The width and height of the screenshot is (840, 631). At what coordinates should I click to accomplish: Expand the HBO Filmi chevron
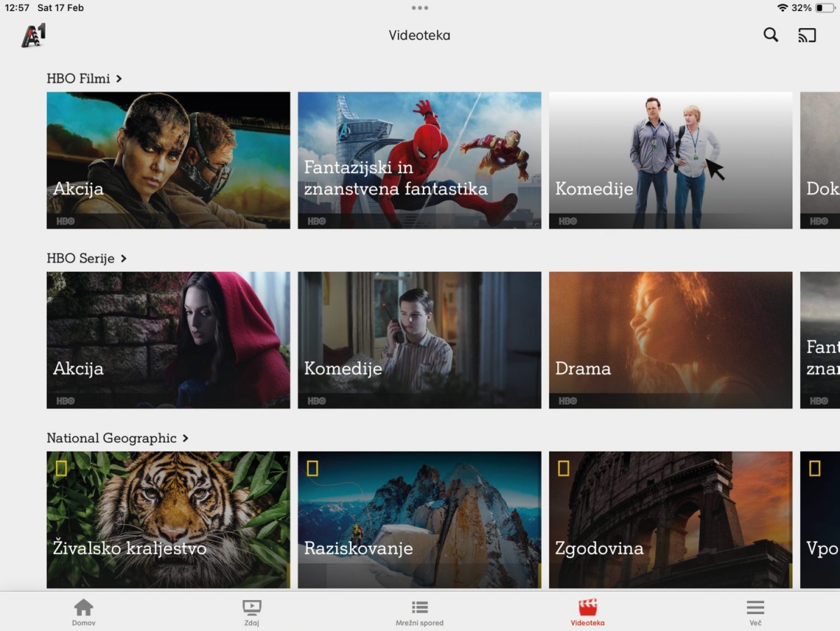click(x=119, y=78)
